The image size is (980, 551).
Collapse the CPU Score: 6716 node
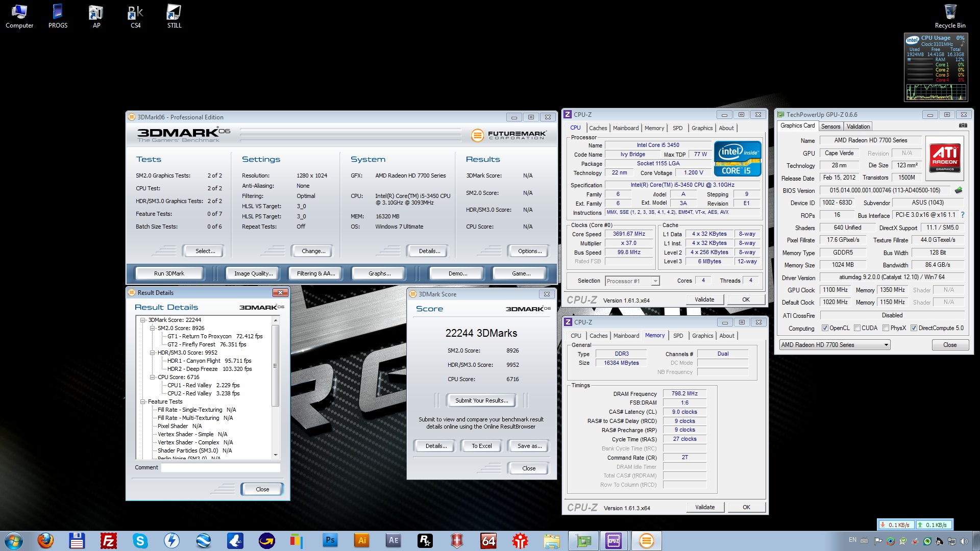coord(153,377)
